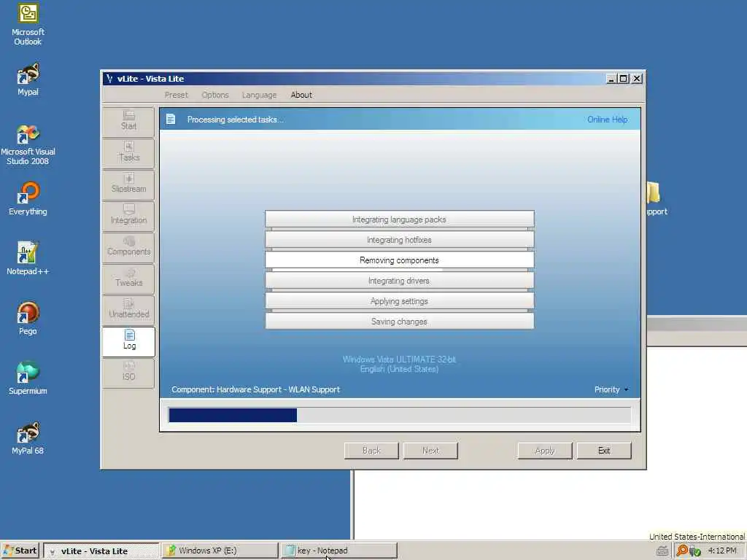Open the ISO sidebar section
The image size is (747, 560).
pyautogui.click(x=128, y=373)
